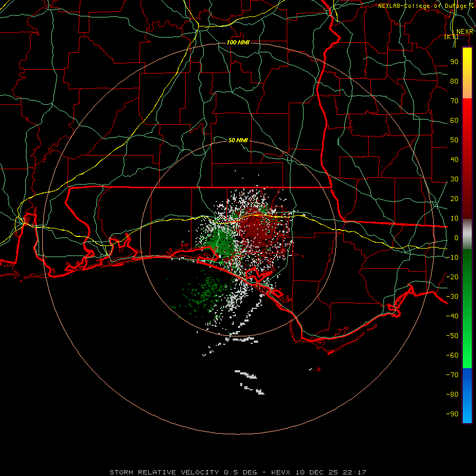476x476 pixels.
Task: Select the 60 value on velocity scale
Action: [454, 120]
